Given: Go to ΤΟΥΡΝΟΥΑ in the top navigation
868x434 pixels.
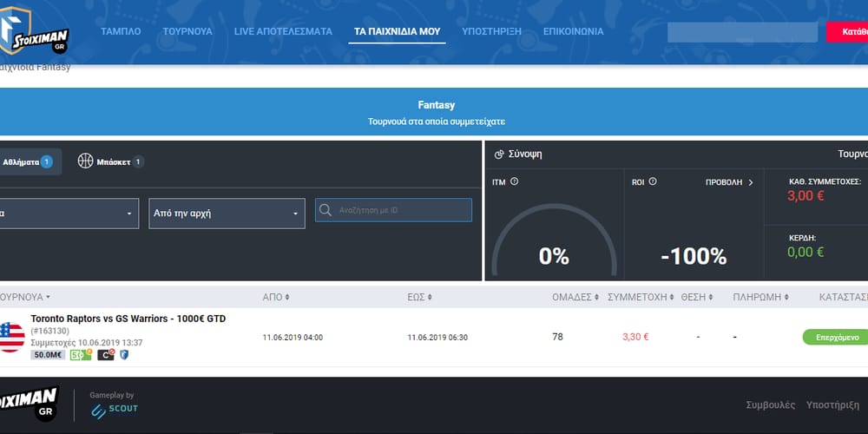Looking at the screenshot, I should (x=187, y=31).
